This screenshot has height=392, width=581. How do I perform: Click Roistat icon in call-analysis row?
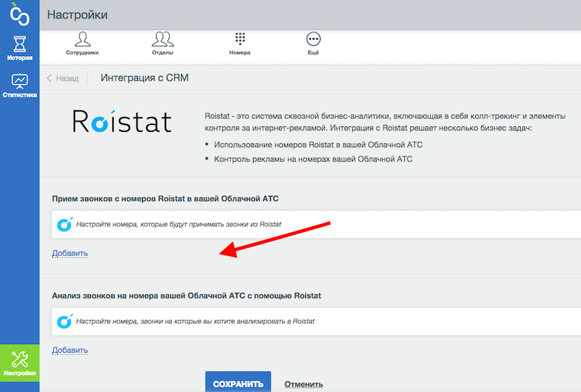[64, 321]
